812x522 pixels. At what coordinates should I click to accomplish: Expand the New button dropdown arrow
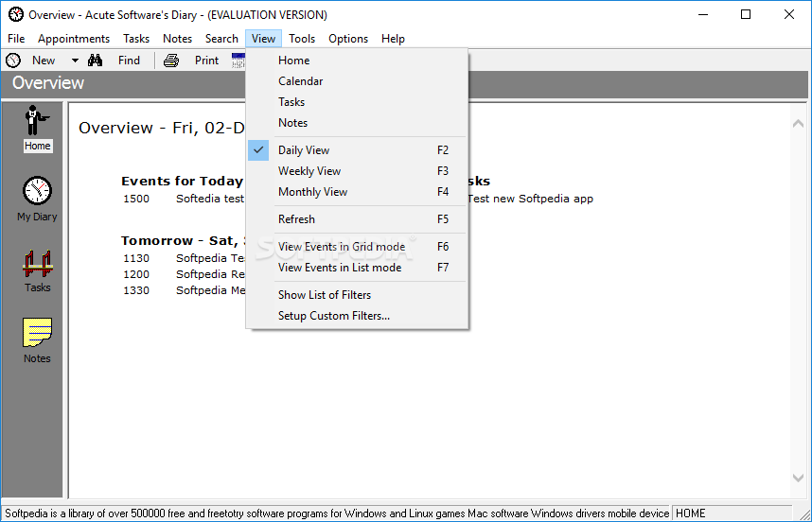[x=75, y=61]
